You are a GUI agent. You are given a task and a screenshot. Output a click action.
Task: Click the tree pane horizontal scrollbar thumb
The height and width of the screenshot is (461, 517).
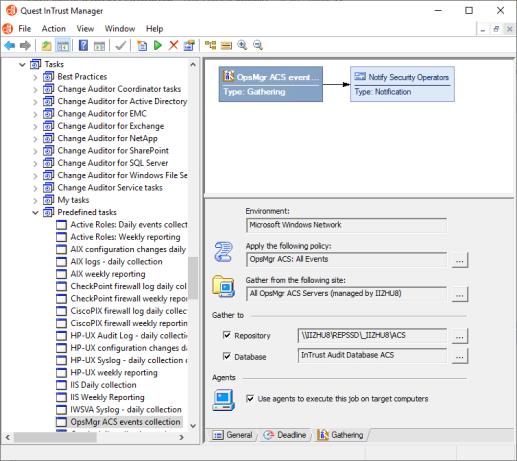click(55, 437)
